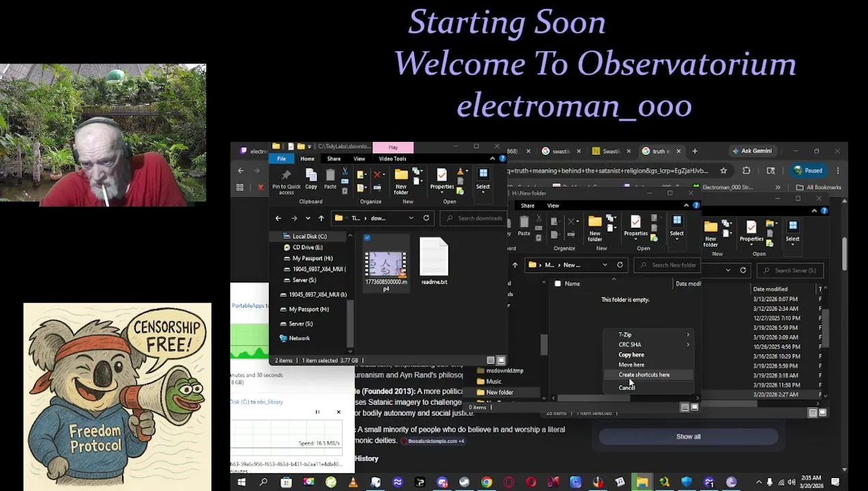Expand the downloads address bar dropdown
Screen dimensions: 868x491
[x=411, y=218]
